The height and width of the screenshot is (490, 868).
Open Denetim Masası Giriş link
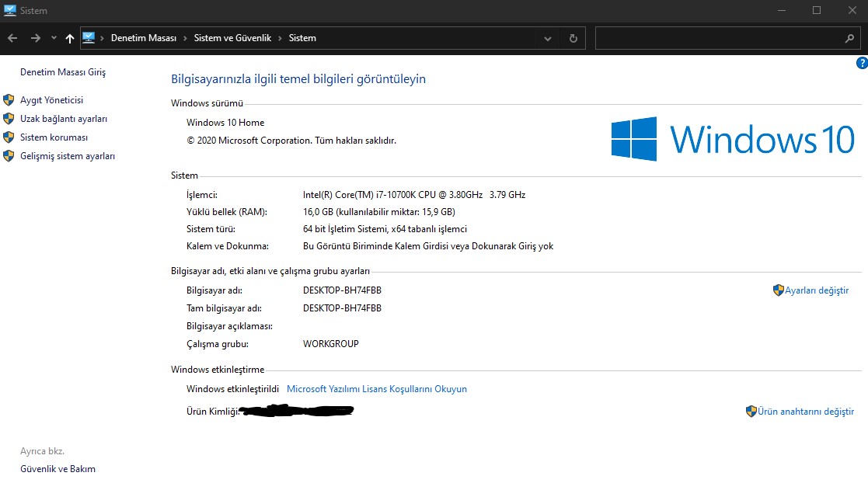62,72
